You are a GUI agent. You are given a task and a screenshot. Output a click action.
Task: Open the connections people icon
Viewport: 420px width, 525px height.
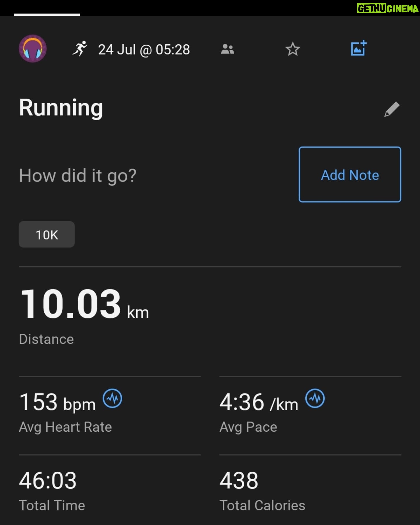click(x=227, y=49)
